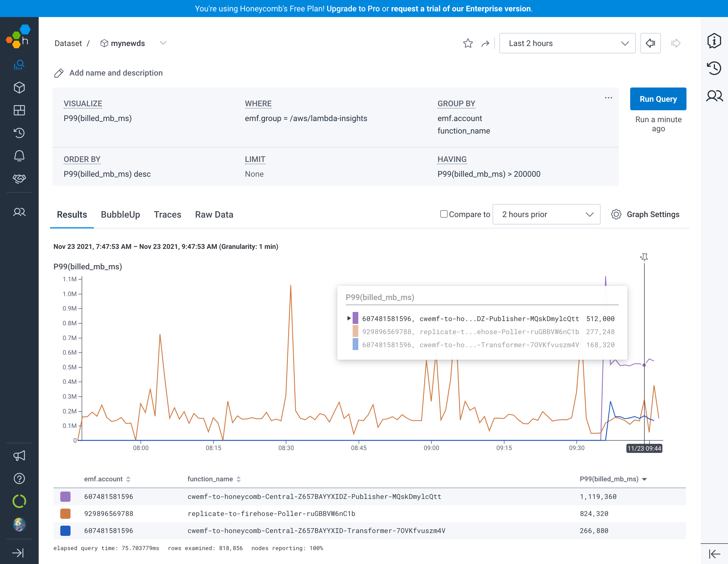Enable the Compare to checkbox

tap(444, 214)
